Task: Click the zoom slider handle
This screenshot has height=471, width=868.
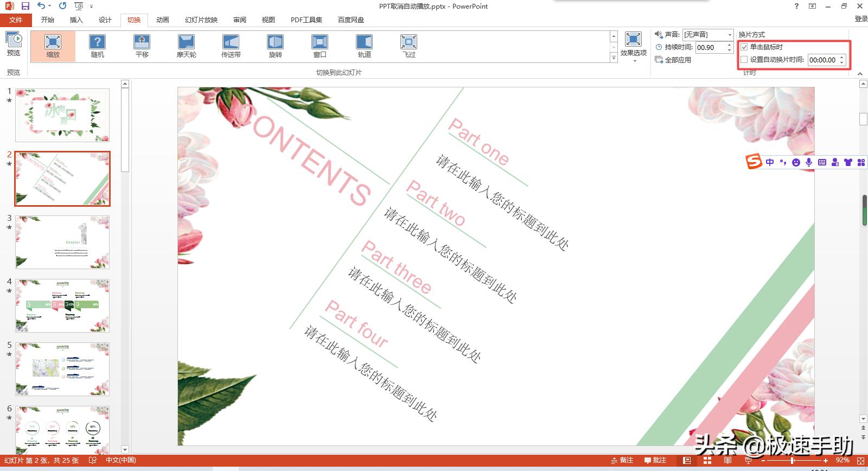Action: 793,460
